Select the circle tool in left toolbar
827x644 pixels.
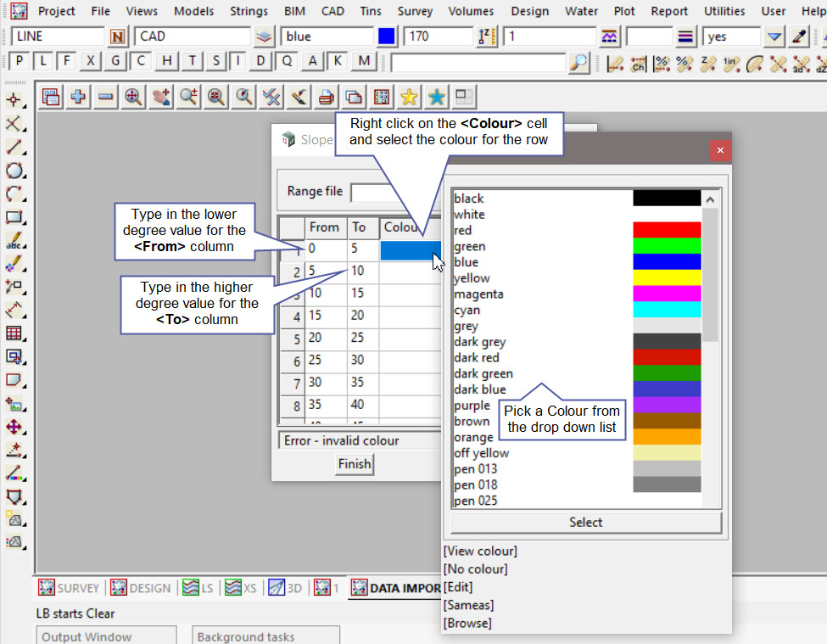click(14, 171)
